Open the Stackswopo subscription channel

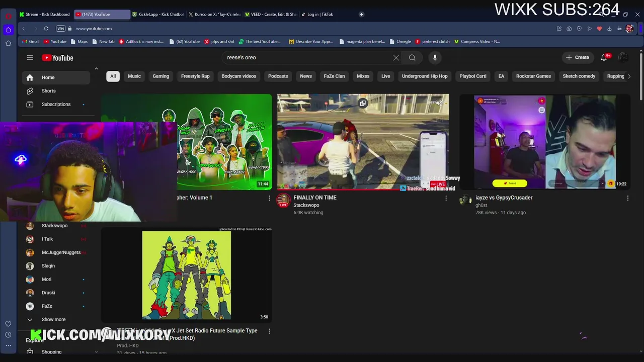[56, 226]
